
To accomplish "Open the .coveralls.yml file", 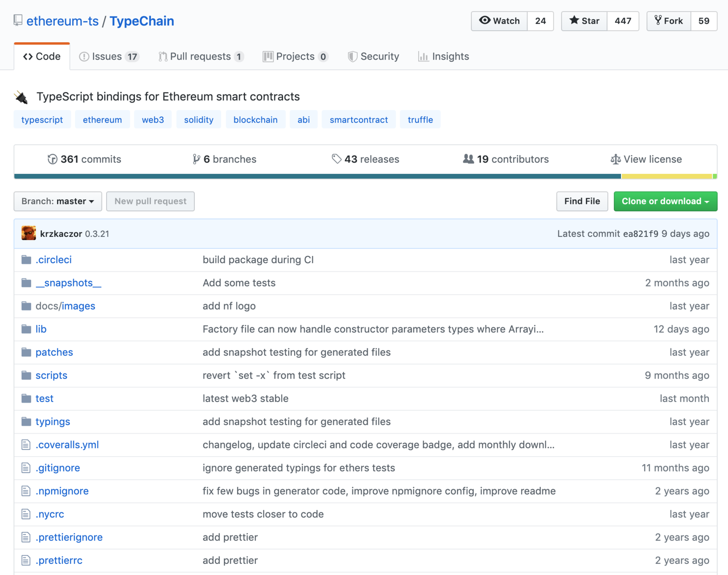I will pyautogui.click(x=67, y=445).
